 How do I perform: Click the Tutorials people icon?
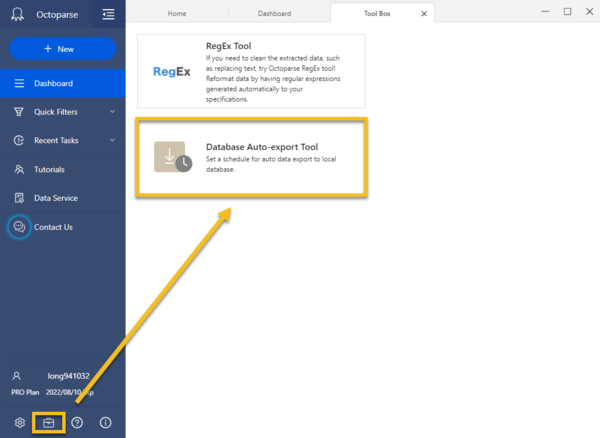point(19,169)
